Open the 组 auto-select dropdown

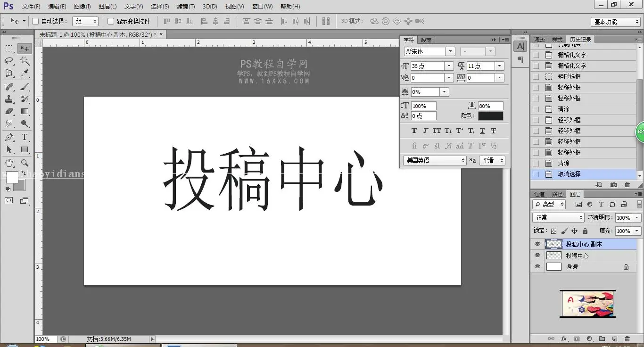click(x=85, y=21)
